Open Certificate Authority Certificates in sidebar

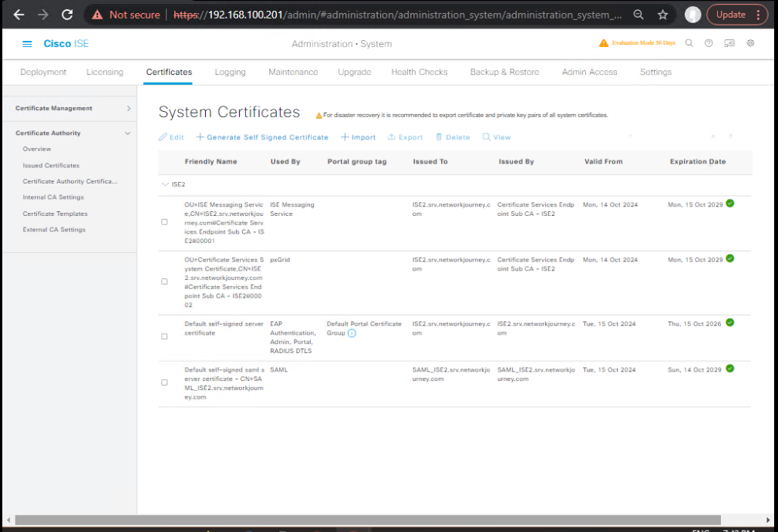tap(70, 181)
